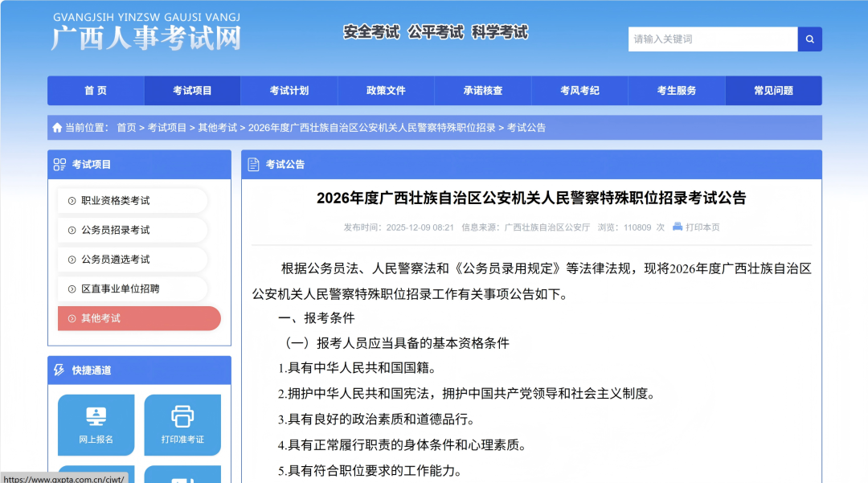Viewport: 868px width, 483px height.
Task: Open 考试计划 navigation menu item
Action: [x=289, y=91]
